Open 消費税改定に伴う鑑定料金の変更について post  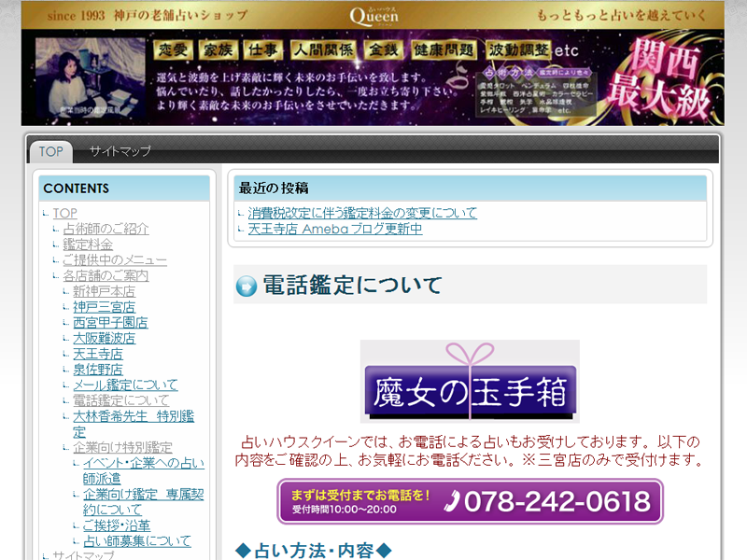tap(362, 213)
